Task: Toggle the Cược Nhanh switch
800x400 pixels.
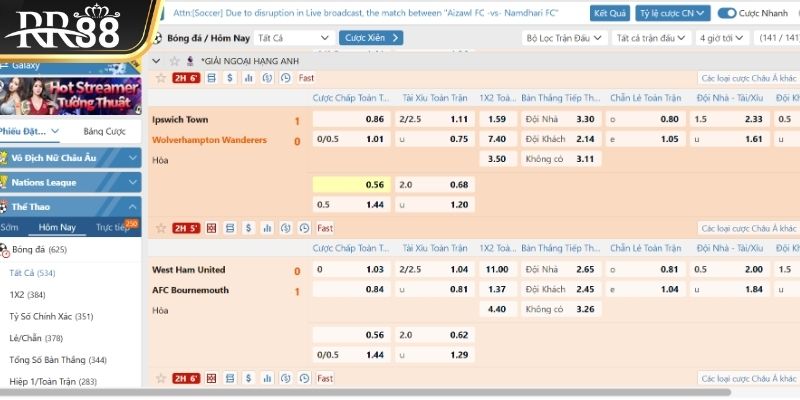Action: (x=727, y=13)
